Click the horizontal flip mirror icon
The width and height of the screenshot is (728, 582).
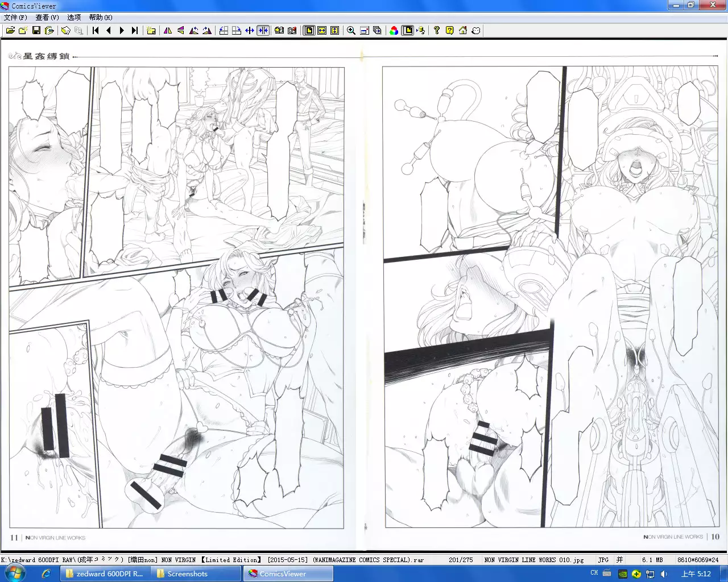pyautogui.click(x=168, y=31)
